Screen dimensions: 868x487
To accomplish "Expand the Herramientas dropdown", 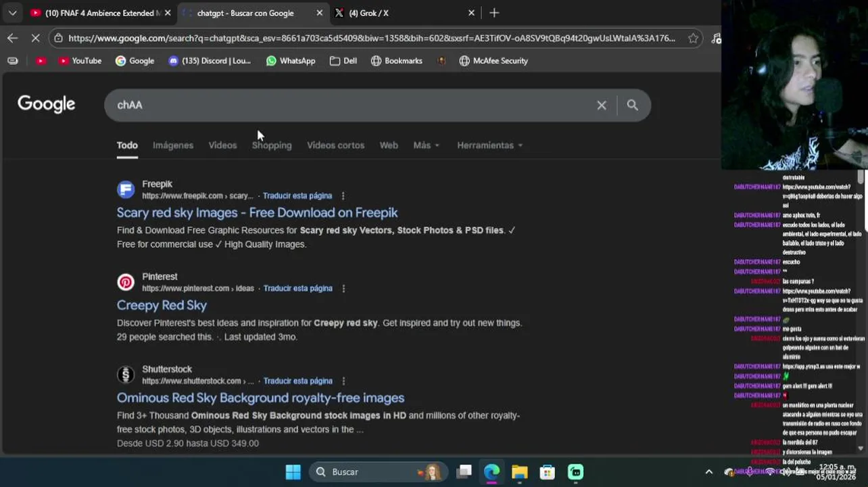I will [489, 145].
